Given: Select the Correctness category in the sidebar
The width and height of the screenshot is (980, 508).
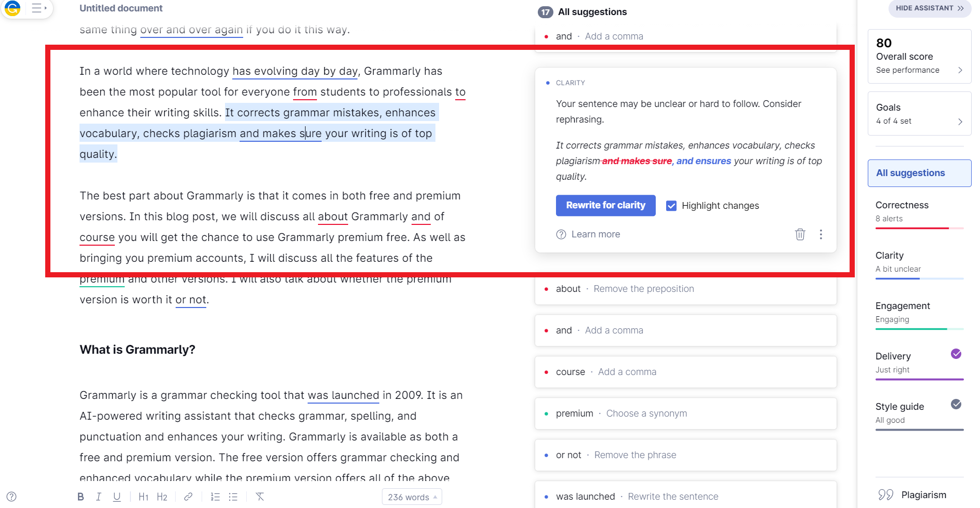Looking at the screenshot, I should pyautogui.click(x=902, y=205).
